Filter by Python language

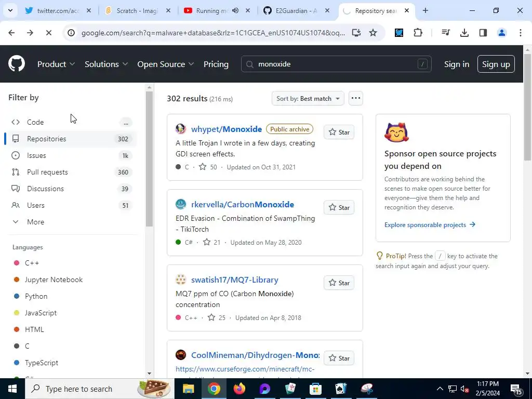(36, 296)
